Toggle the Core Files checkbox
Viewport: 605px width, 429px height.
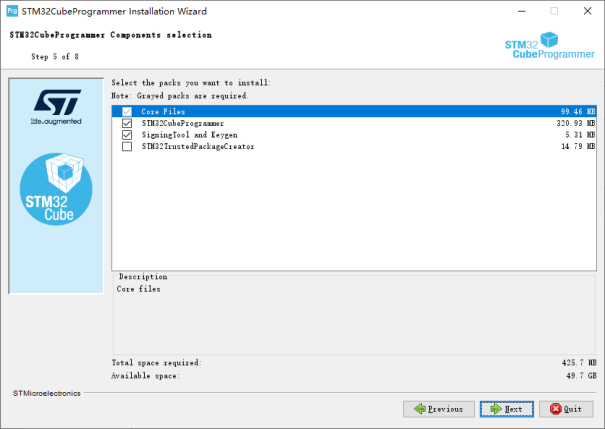pyautogui.click(x=127, y=111)
